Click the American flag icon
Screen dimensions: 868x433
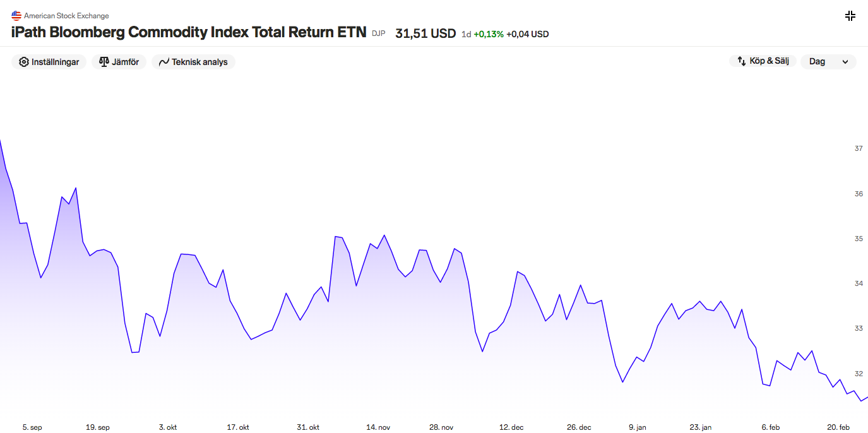coord(16,16)
